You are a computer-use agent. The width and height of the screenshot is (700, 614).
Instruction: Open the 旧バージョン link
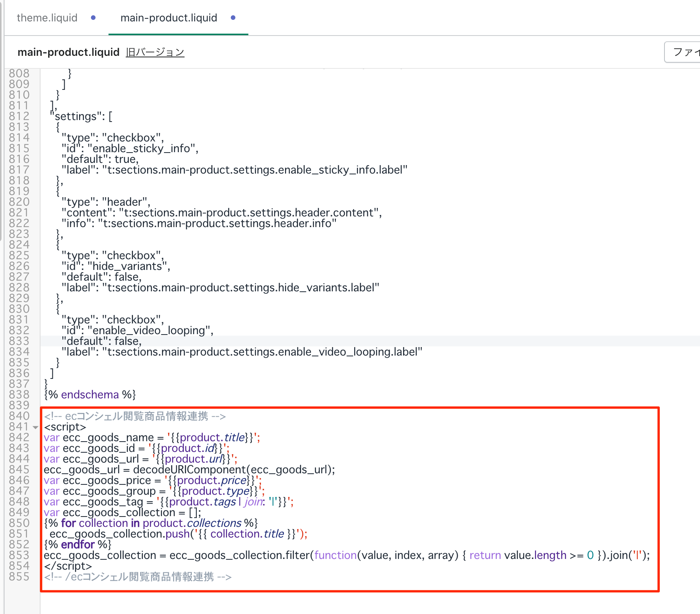tap(155, 52)
